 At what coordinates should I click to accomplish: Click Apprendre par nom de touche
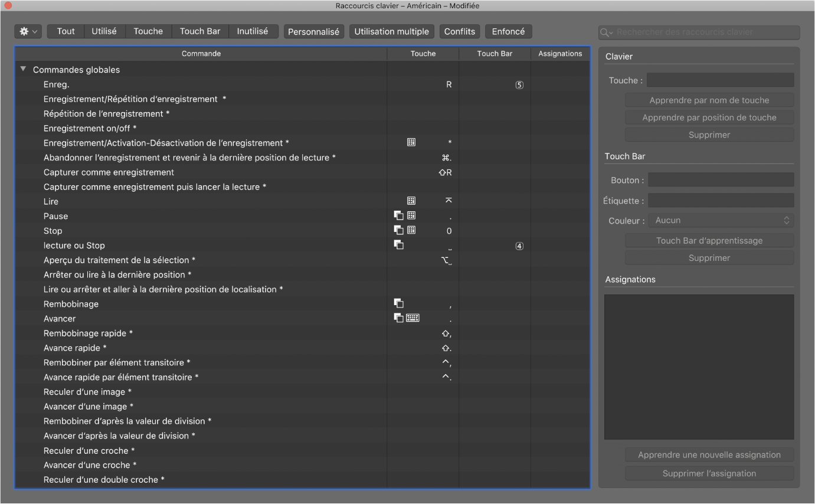click(709, 100)
